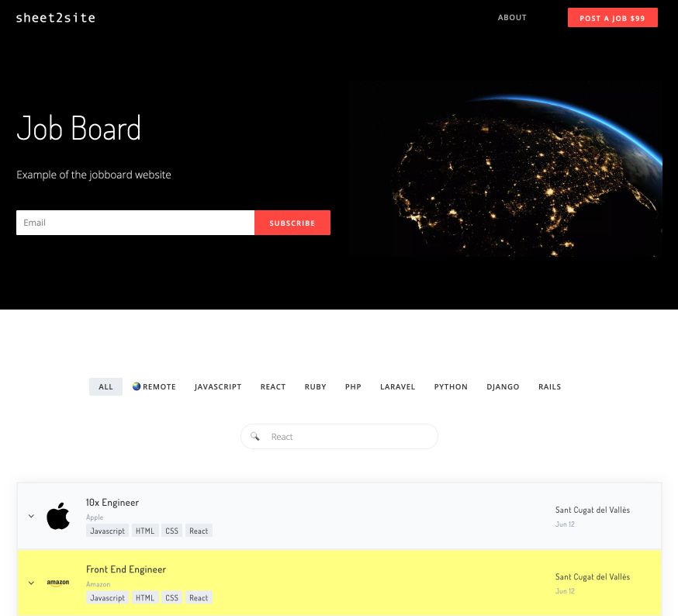Click the magnifying glass search icon

(255, 437)
